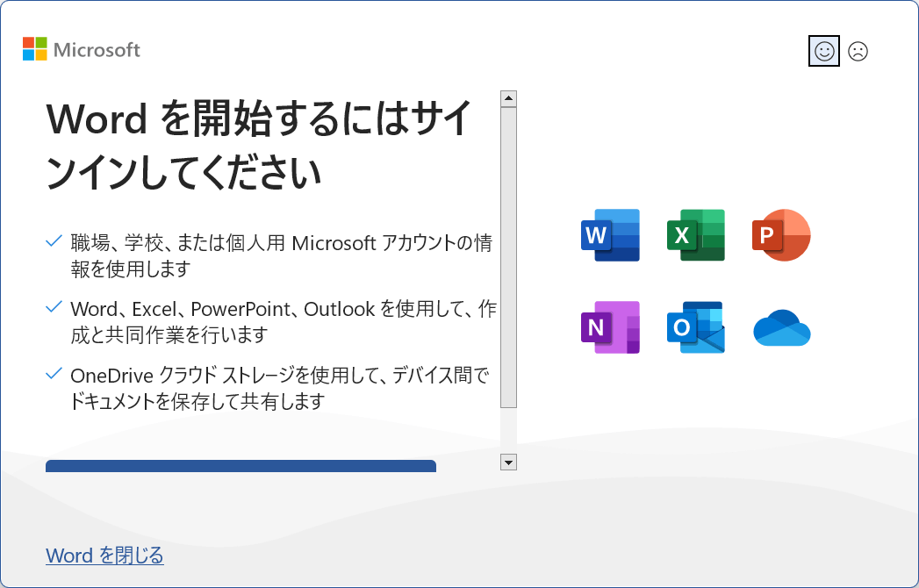The width and height of the screenshot is (919, 588).
Task: Click the blue sign-in button partially visible
Action: coord(241,466)
